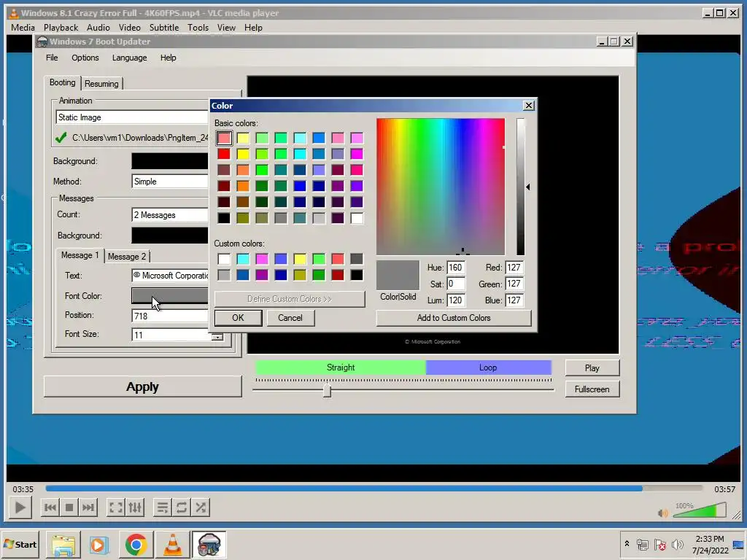Click the Hue input field

point(456,268)
